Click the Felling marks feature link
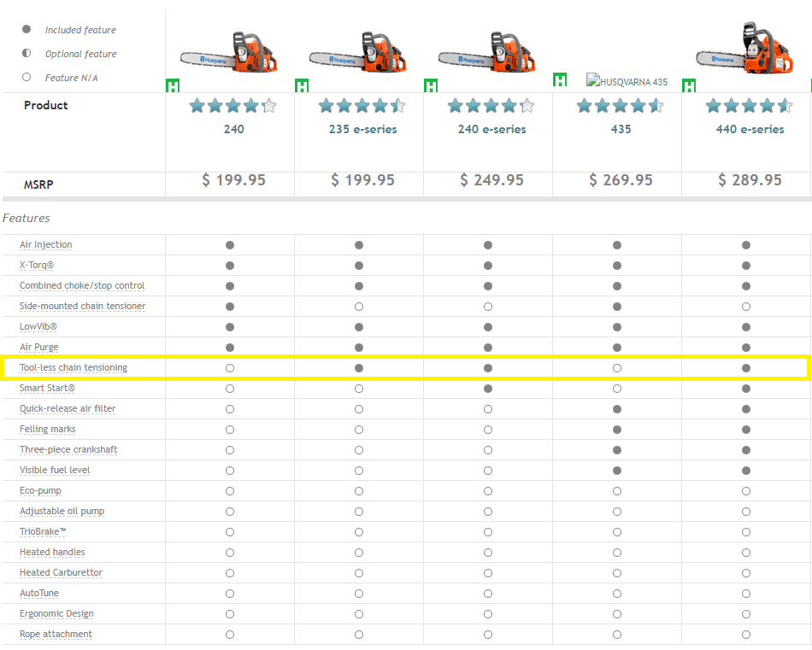Image resolution: width=812 pixels, height=650 pixels. [x=47, y=429]
